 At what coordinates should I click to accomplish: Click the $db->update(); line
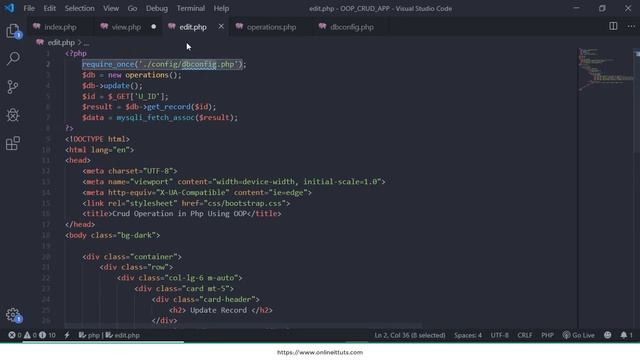click(x=112, y=86)
